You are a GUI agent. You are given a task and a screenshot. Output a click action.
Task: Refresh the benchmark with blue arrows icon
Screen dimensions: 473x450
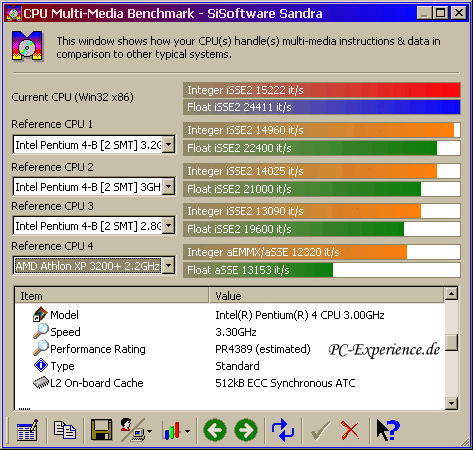[283, 430]
